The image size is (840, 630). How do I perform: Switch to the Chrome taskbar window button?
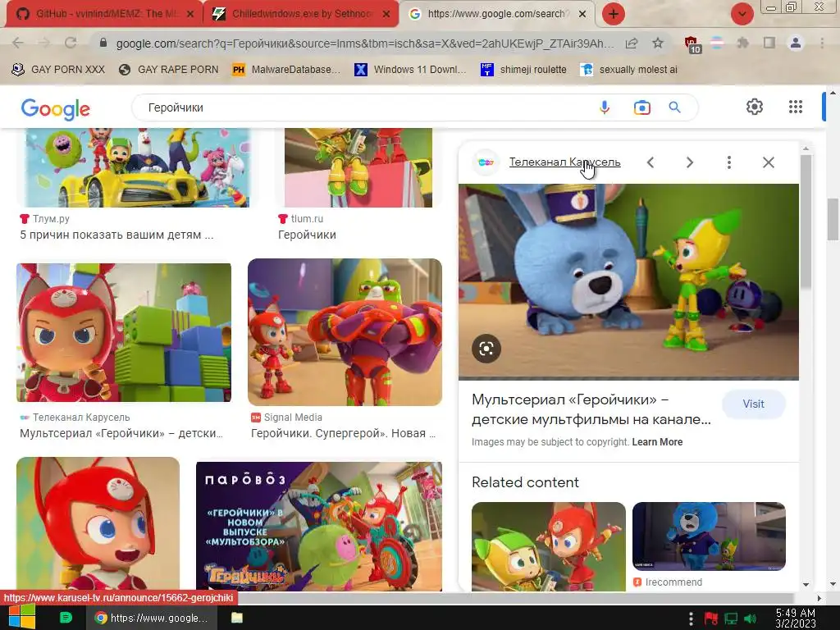(152, 618)
